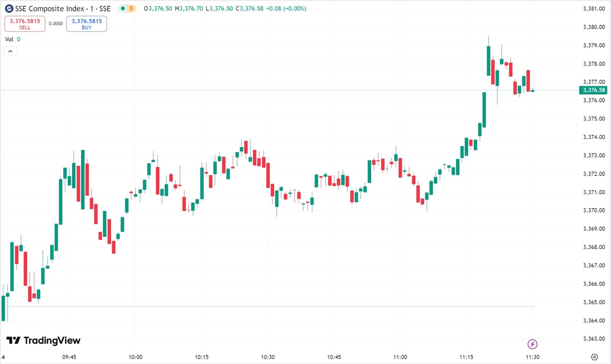Click the 3,370.00 price scale label
611x364 pixels.
pos(594,210)
